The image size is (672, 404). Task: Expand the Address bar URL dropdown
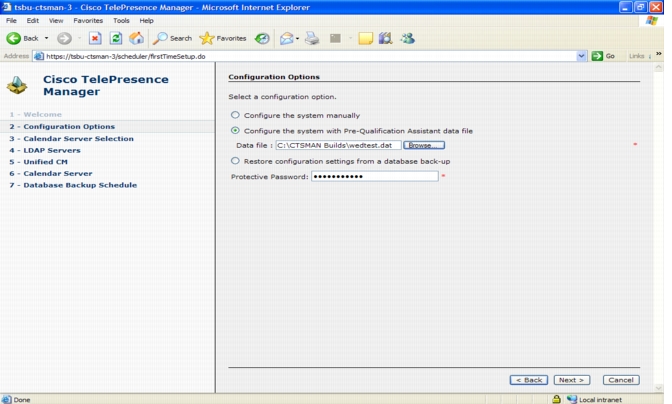pos(581,56)
